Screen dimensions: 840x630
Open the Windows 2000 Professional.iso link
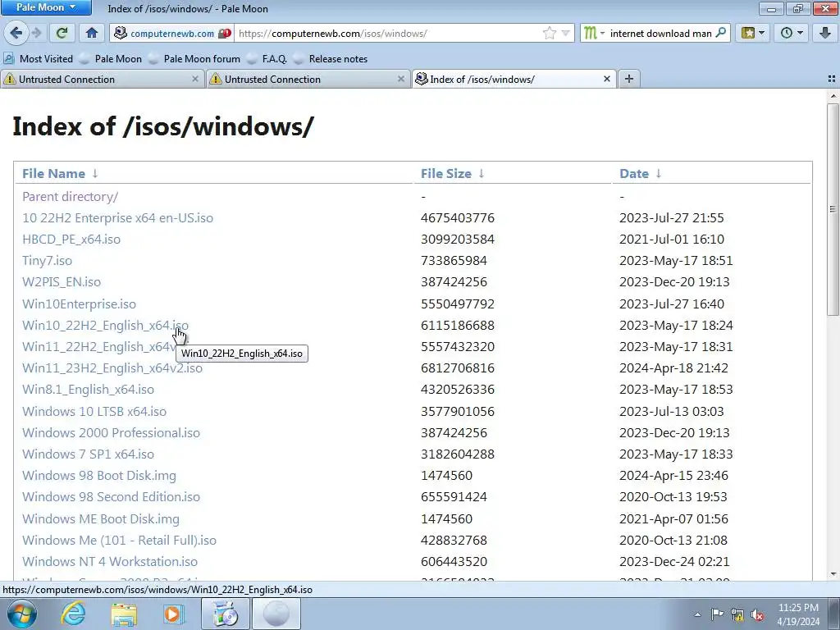coord(111,433)
